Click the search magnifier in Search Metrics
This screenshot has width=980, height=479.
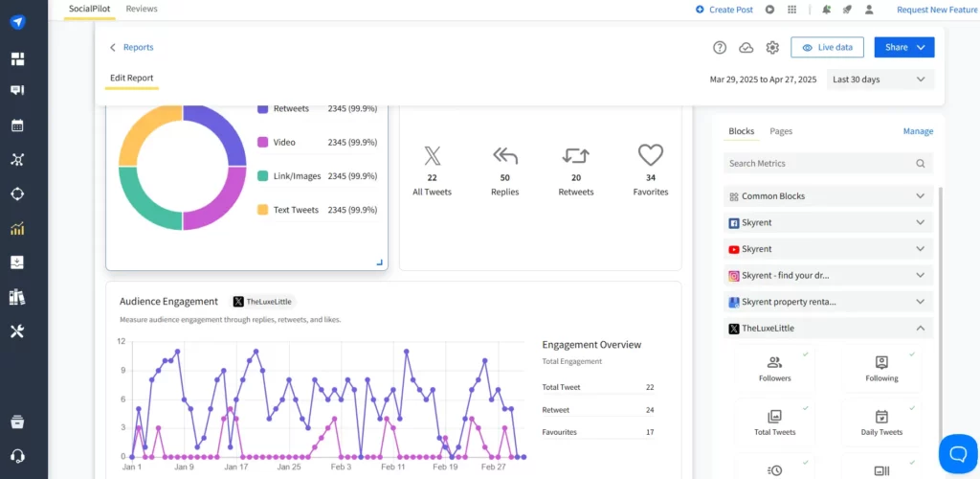[920, 163]
